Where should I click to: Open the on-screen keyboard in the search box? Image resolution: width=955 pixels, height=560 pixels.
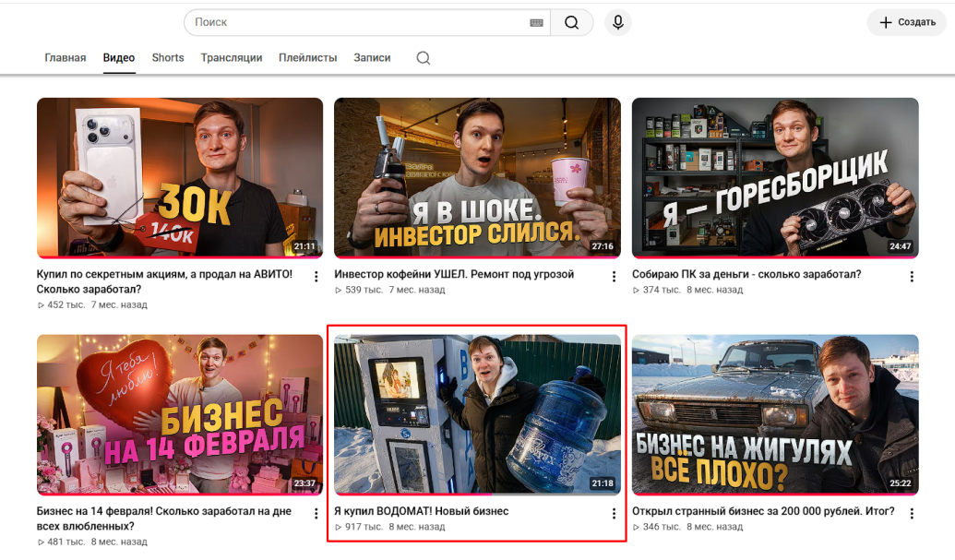pyautogui.click(x=536, y=22)
